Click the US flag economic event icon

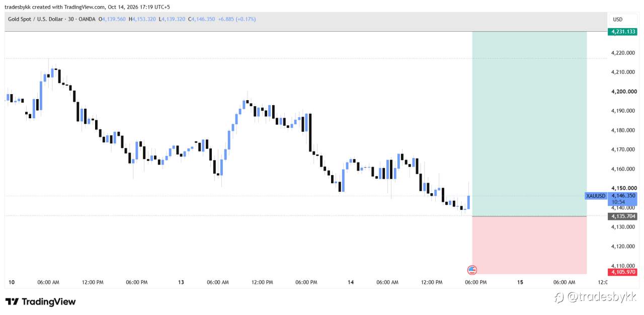[472, 270]
